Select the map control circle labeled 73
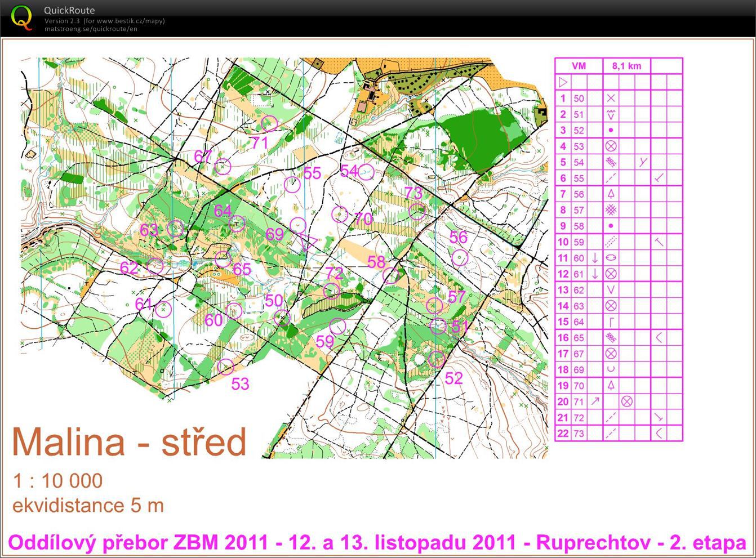Viewport: 756px width, 558px height. pos(417,211)
